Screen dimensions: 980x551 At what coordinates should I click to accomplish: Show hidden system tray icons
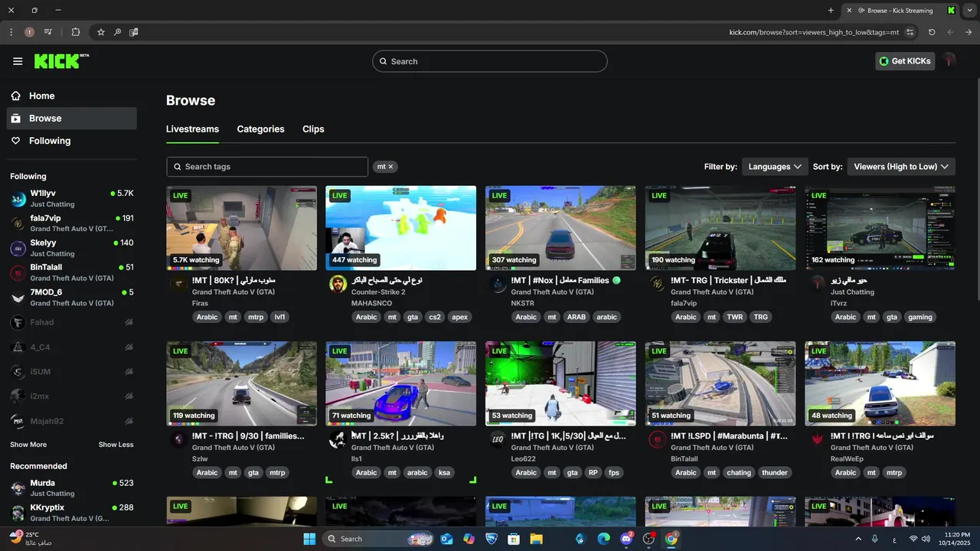tap(858, 539)
